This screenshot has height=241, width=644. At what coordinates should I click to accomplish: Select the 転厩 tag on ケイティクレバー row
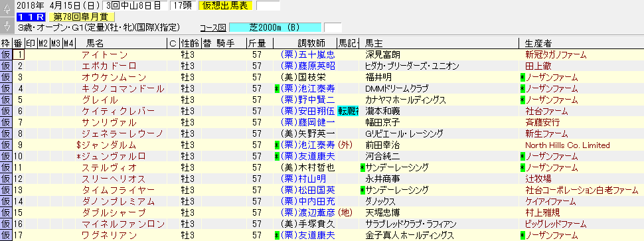(x=349, y=112)
